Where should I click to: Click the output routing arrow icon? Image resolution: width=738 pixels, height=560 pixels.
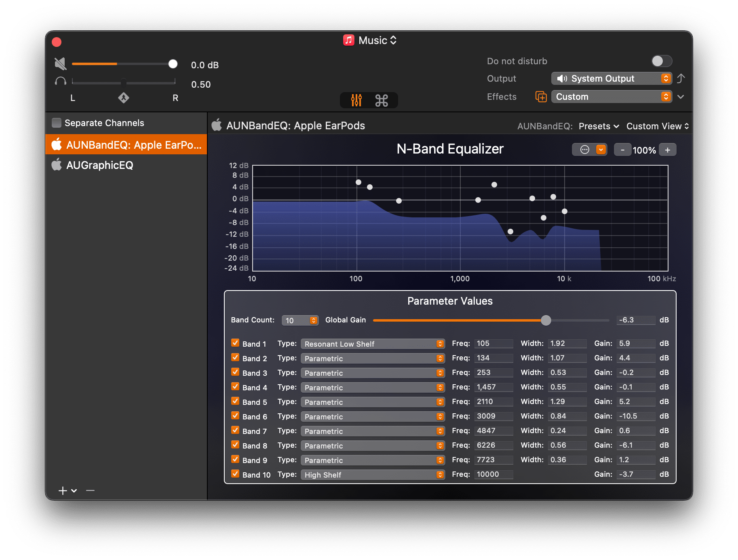681,78
